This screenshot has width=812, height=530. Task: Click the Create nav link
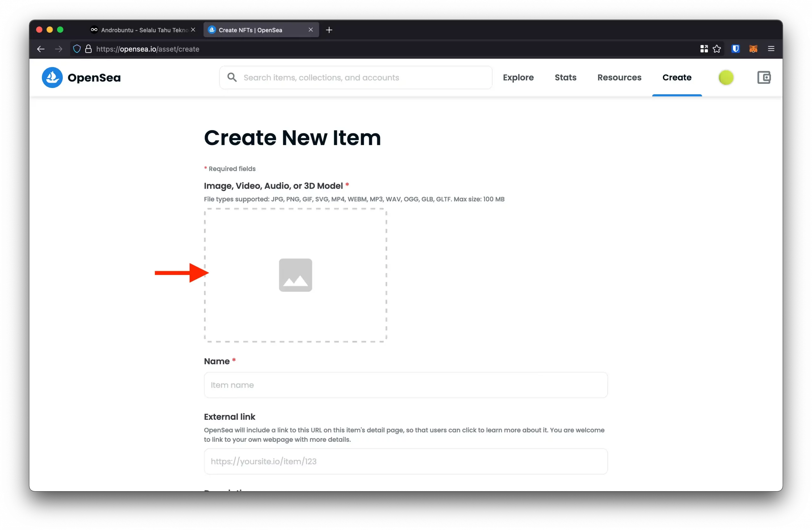coord(677,77)
